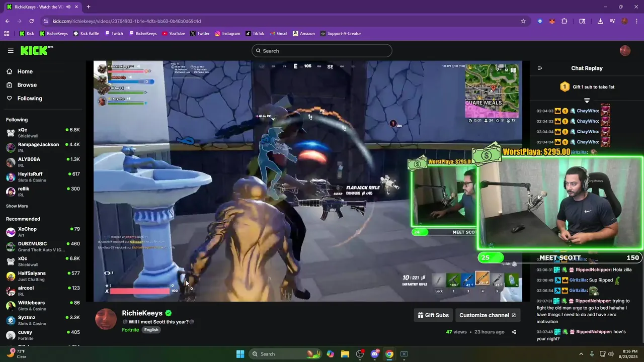The width and height of the screenshot is (644, 362).
Task: Collapse the Chat Replay panel icon
Action: (540, 68)
